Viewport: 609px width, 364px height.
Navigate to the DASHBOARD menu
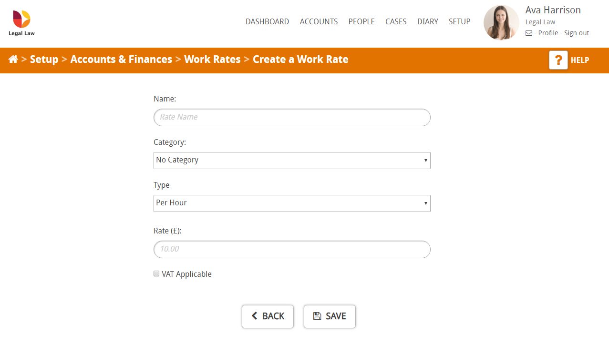tap(267, 21)
